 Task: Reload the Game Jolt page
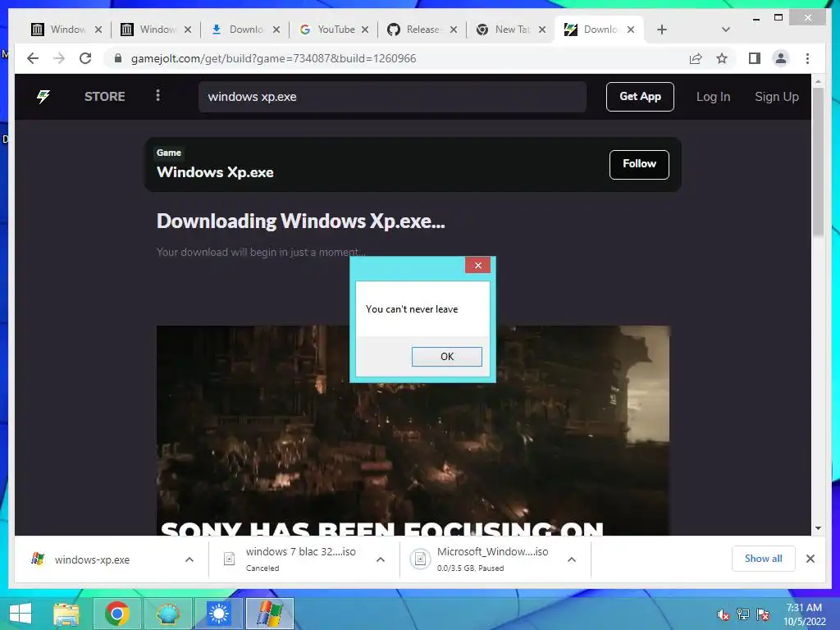85,58
